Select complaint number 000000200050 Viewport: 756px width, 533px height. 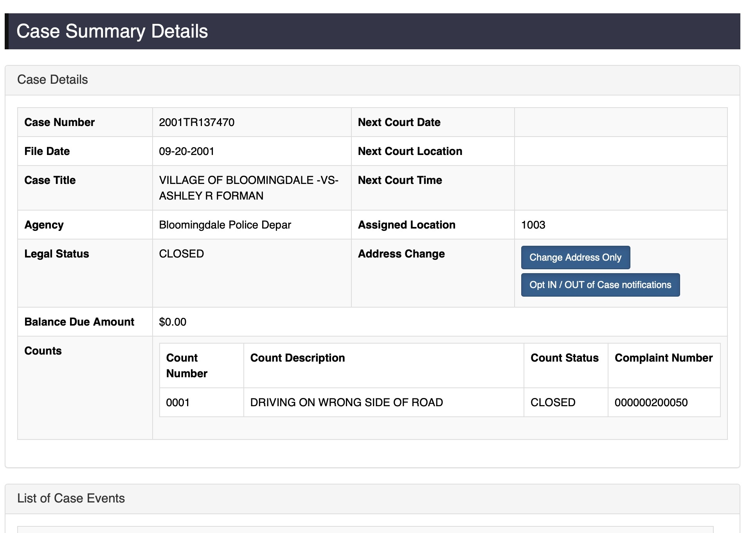tap(651, 403)
